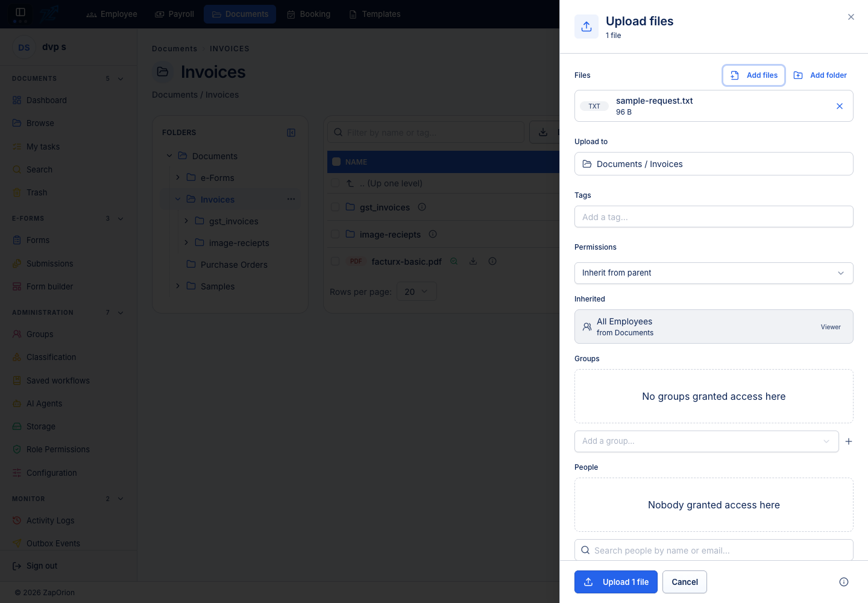The width and height of the screenshot is (868, 603).
Task: Open the info icon beside Cancel
Action: tap(844, 582)
